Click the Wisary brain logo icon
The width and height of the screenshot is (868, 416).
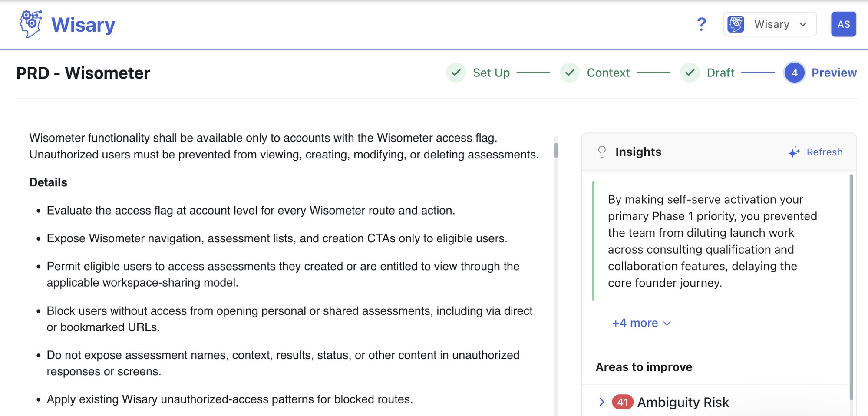(x=31, y=24)
